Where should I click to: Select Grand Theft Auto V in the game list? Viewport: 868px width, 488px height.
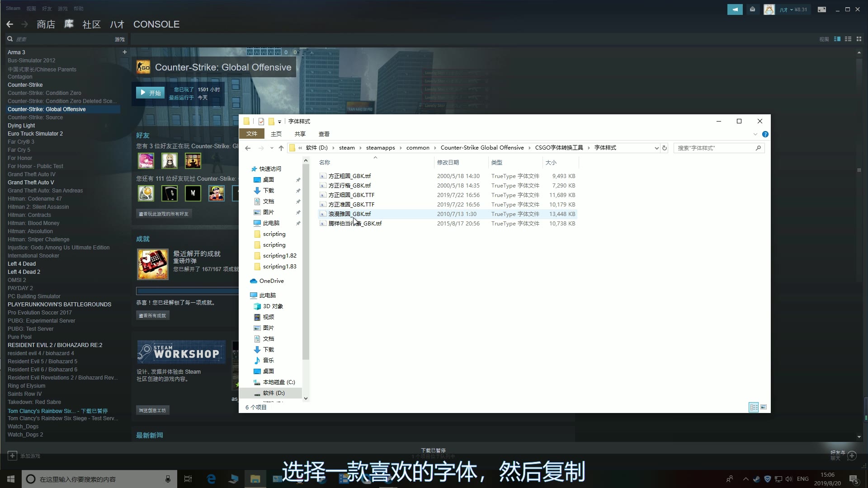pyautogui.click(x=31, y=182)
